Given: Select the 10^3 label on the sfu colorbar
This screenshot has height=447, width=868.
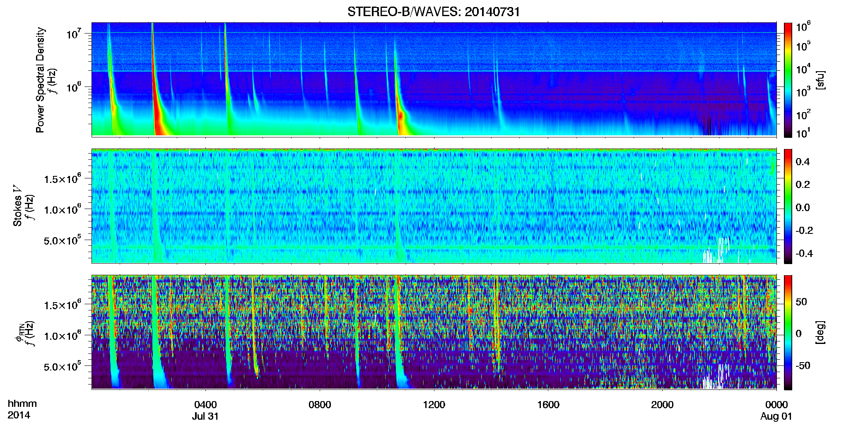Looking at the screenshot, I should click(x=803, y=91).
